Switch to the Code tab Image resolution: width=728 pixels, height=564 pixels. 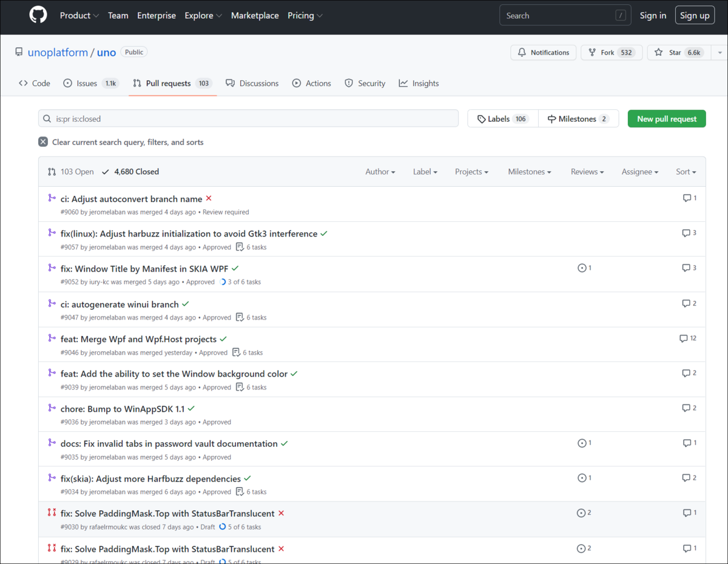pyautogui.click(x=35, y=83)
